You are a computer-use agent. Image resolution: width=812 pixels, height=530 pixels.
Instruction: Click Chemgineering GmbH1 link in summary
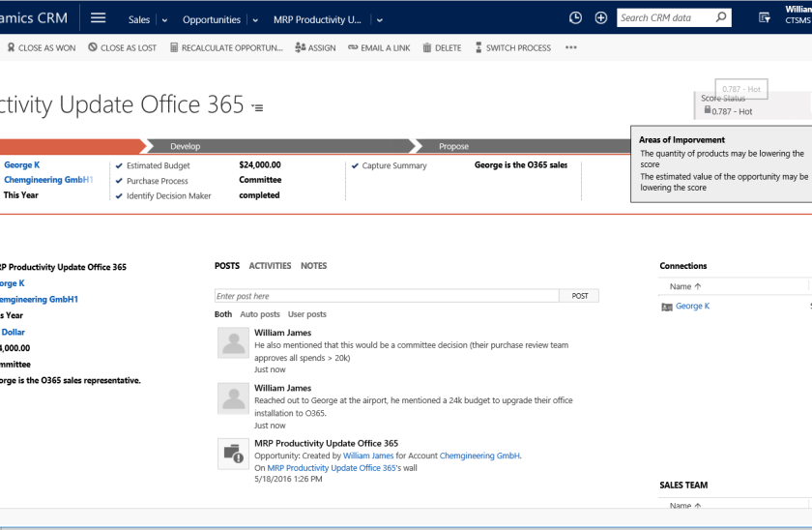point(38,300)
